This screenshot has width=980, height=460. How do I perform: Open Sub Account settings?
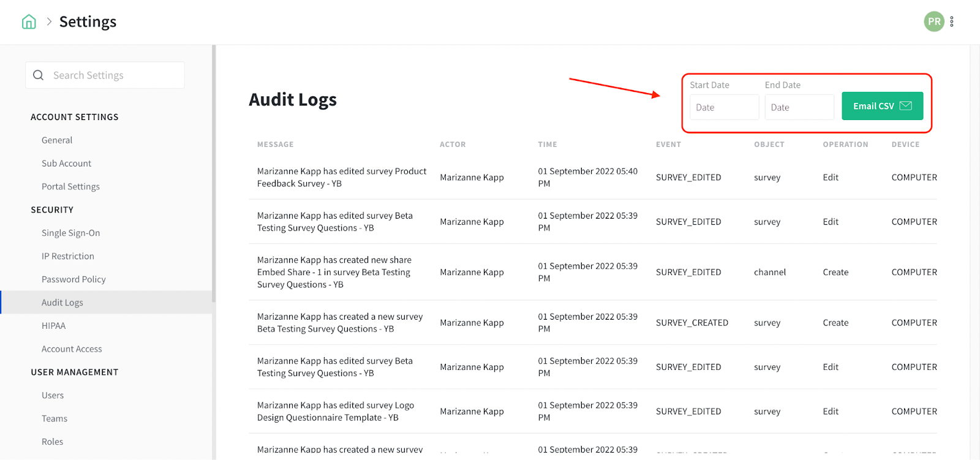tap(66, 164)
